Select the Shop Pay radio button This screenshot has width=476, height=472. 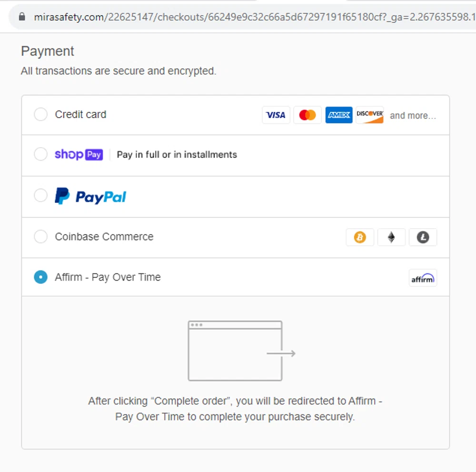click(40, 154)
